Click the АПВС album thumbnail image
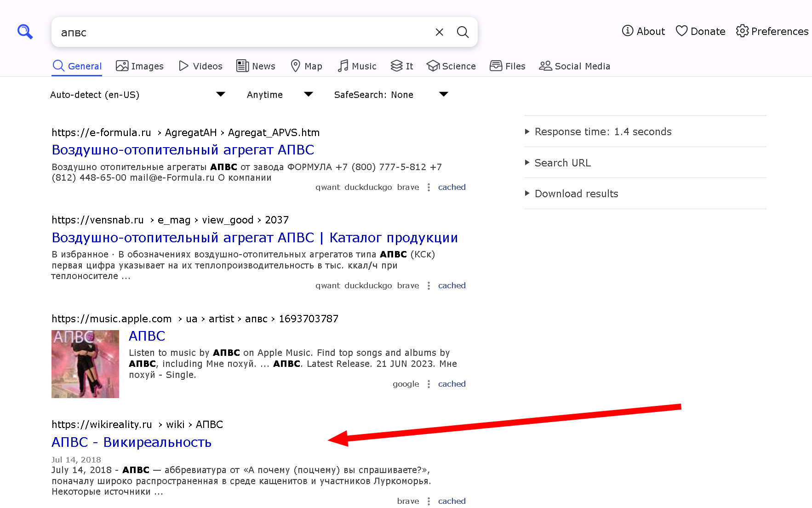 (85, 364)
